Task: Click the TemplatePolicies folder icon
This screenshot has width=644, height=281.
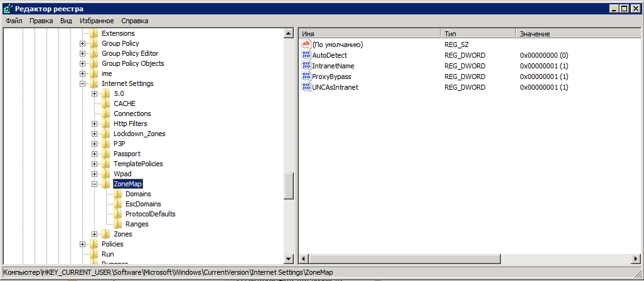Action: click(x=106, y=164)
